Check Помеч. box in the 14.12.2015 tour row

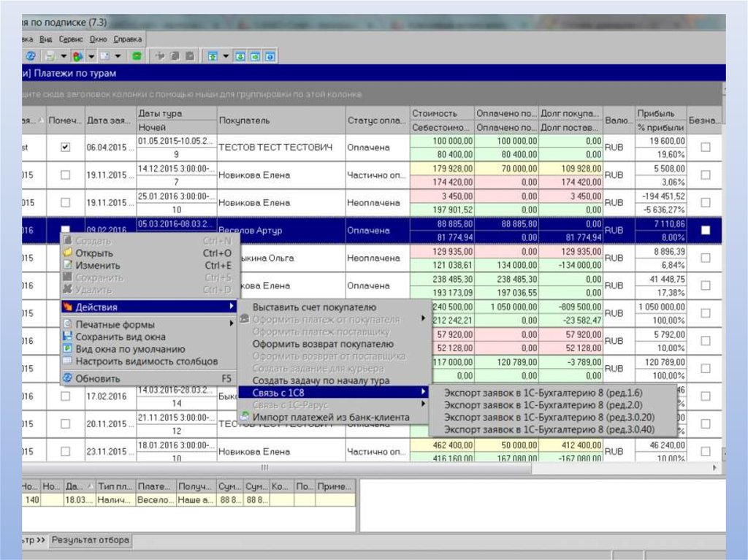point(65,175)
